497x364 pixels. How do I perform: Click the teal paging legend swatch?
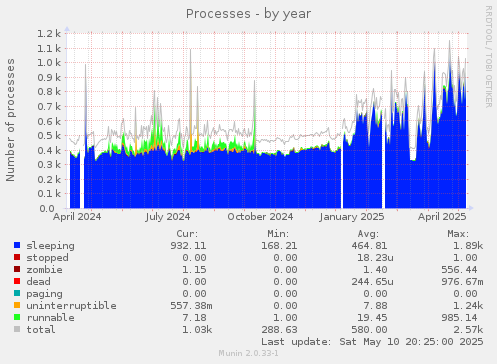17,293
